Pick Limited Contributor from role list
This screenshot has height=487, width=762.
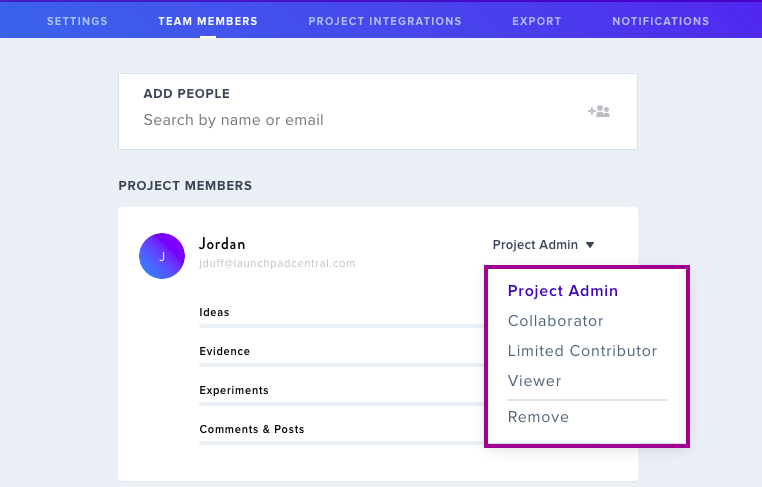pos(582,351)
